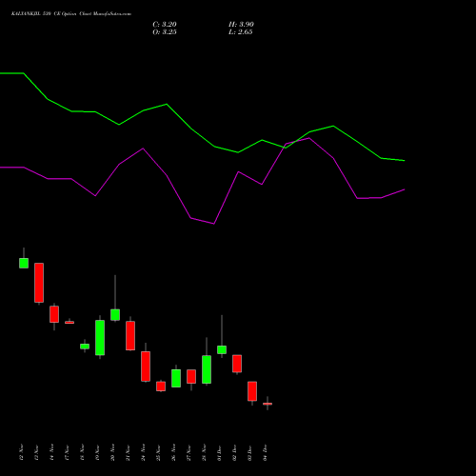The height and width of the screenshot is (476, 476).
Task: Select the 26 Nov date label
Action: (174, 452)
